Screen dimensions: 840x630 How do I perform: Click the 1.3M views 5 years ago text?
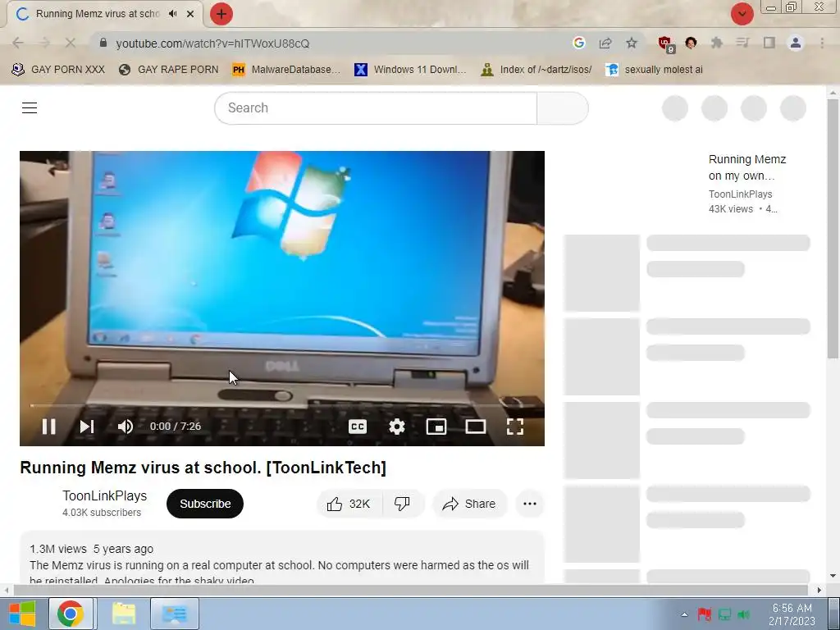(x=92, y=549)
